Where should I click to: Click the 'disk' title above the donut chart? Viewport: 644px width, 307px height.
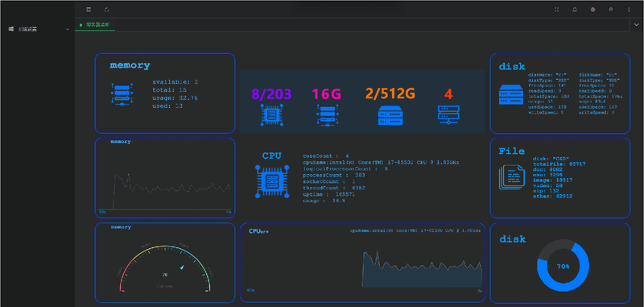(513, 239)
